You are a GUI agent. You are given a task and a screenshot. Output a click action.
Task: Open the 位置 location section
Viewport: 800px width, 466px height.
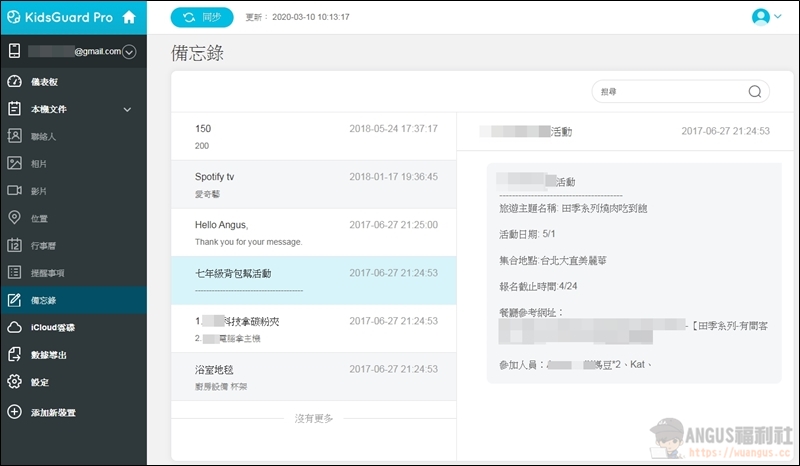[x=38, y=218]
